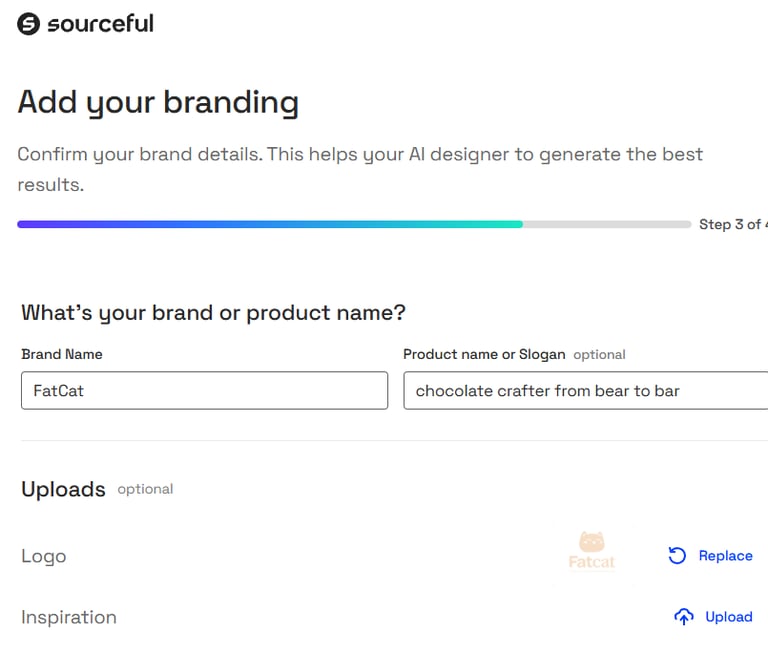This screenshot has width=768, height=653.
Task: Click the Brand Name field label
Action: 62,354
